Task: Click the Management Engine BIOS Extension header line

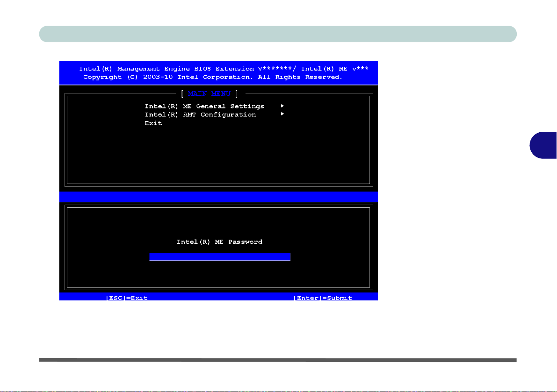Action: 224,69
